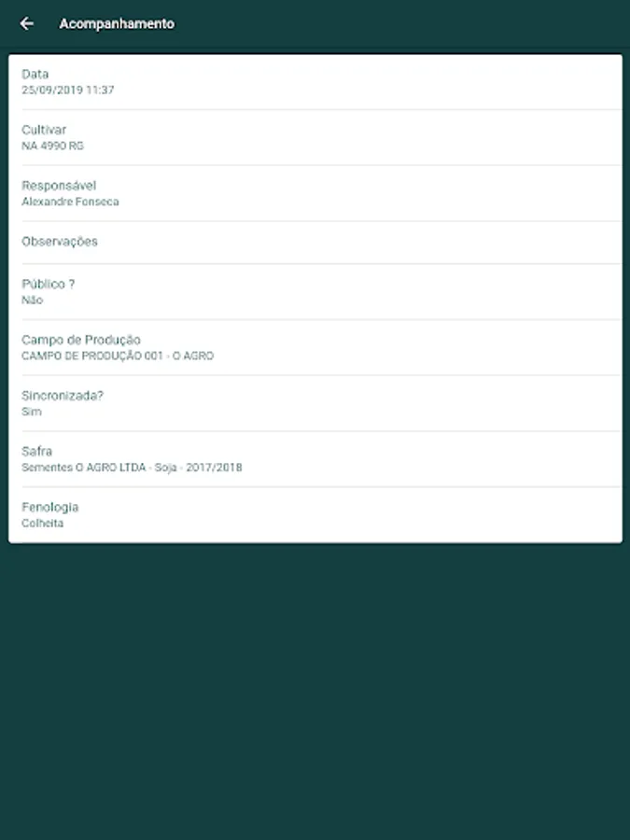Select the Sincronizada? label
Viewport: 630px width, 840px height.
click(x=63, y=396)
